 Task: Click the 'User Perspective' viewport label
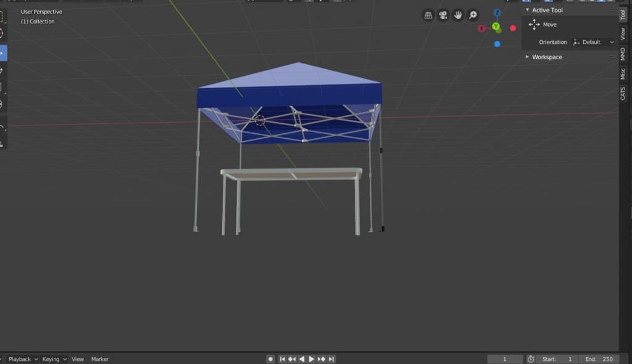coord(41,12)
